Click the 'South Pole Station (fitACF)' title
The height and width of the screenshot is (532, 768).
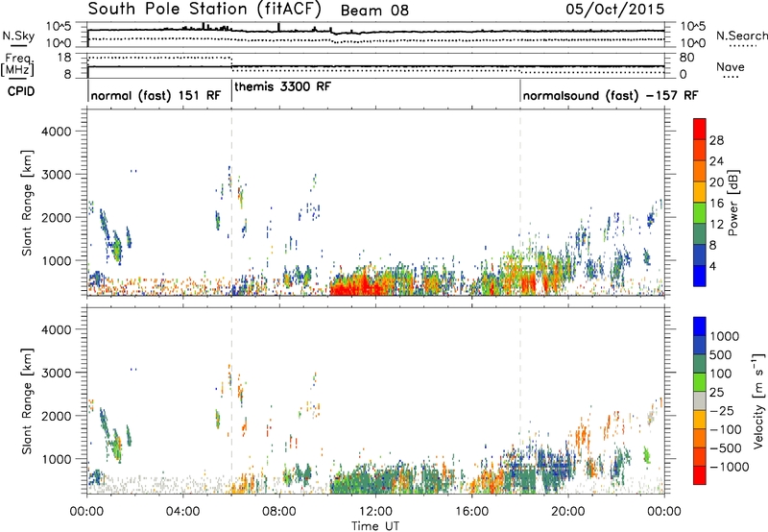tap(204, 10)
